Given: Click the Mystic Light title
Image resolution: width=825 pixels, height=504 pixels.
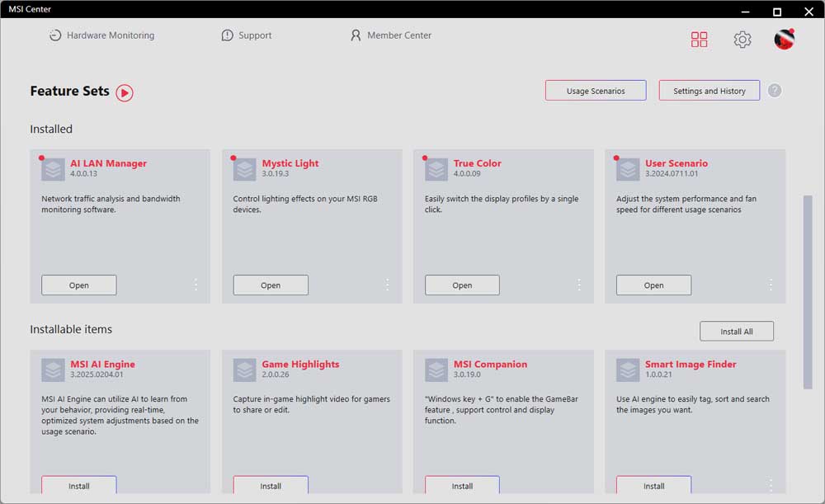Looking at the screenshot, I should 290,163.
